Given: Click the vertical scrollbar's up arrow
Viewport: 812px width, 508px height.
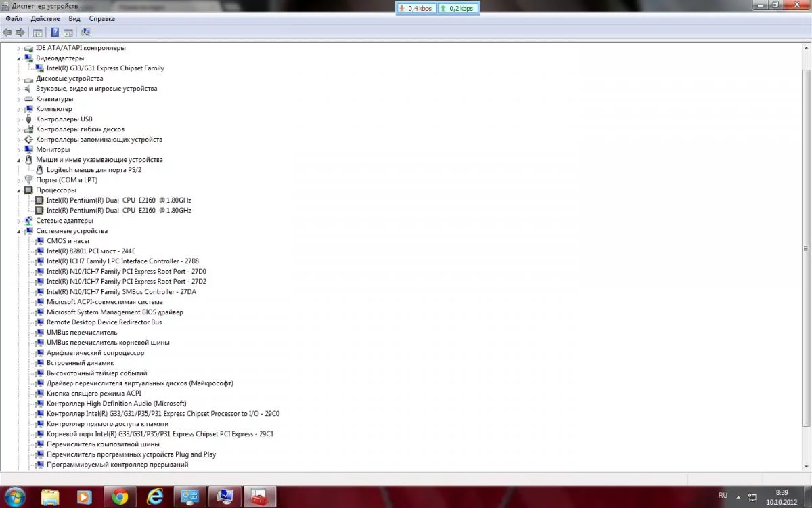Looking at the screenshot, I should [806, 49].
